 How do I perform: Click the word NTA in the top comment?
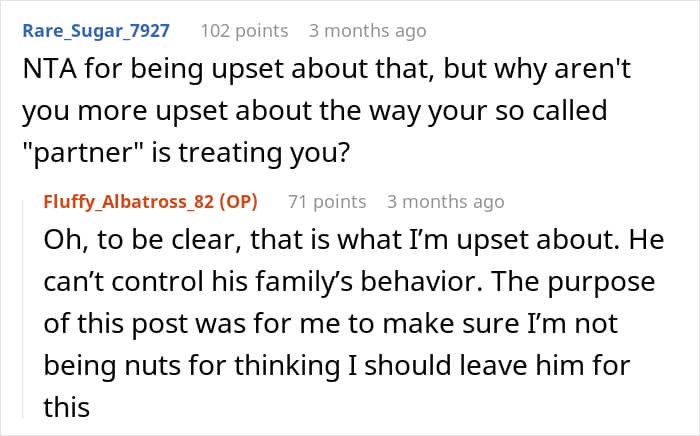pos(50,69)
